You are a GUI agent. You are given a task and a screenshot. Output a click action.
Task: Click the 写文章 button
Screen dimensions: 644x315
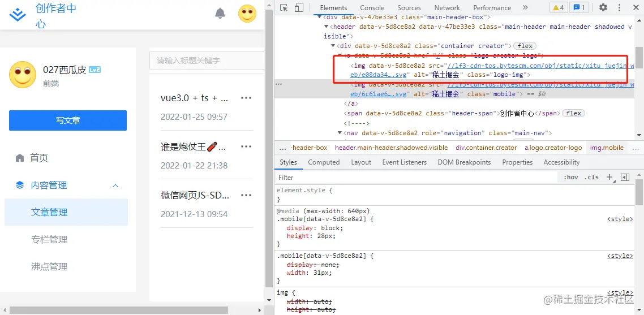68,120
